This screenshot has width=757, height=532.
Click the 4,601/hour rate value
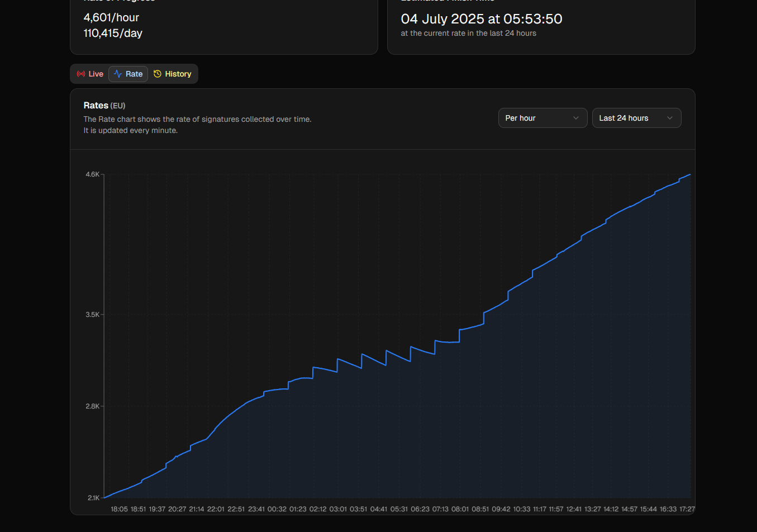pyautogui.click(x=111, y=17)
